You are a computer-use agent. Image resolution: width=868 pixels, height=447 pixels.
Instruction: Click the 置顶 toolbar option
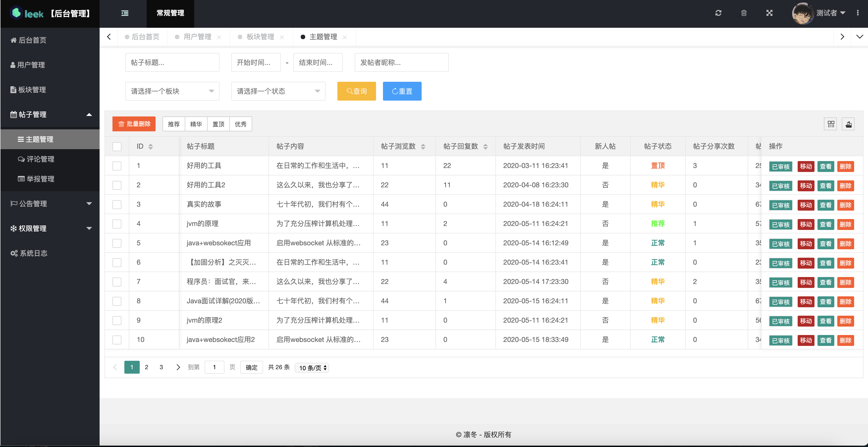point(218,124)
